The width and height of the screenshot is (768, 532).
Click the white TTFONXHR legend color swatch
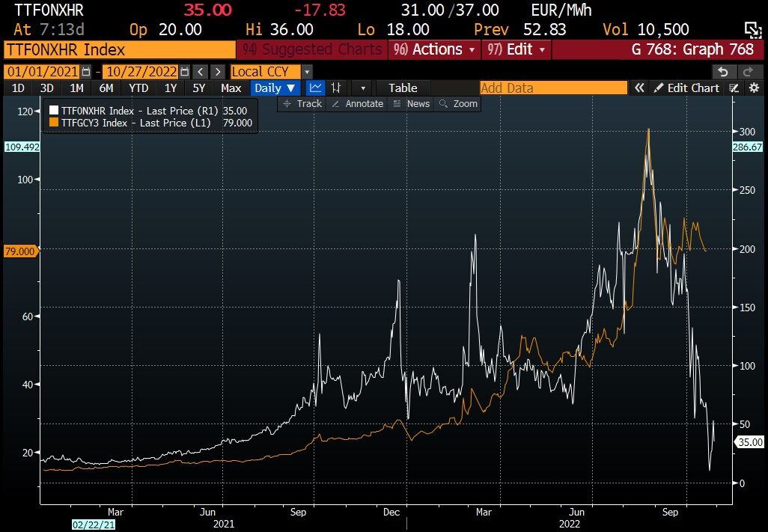[53, 111]
